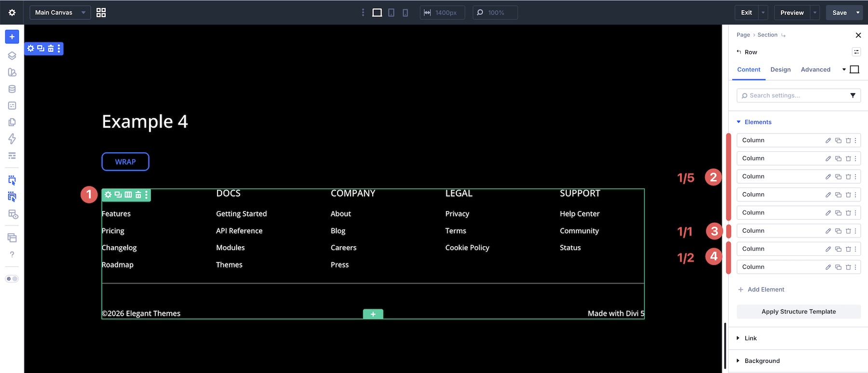This screenshot has height=373, width=868.
Task: Duplicate the third Column element
Action: pyautogui.click(x=838, y=177)
